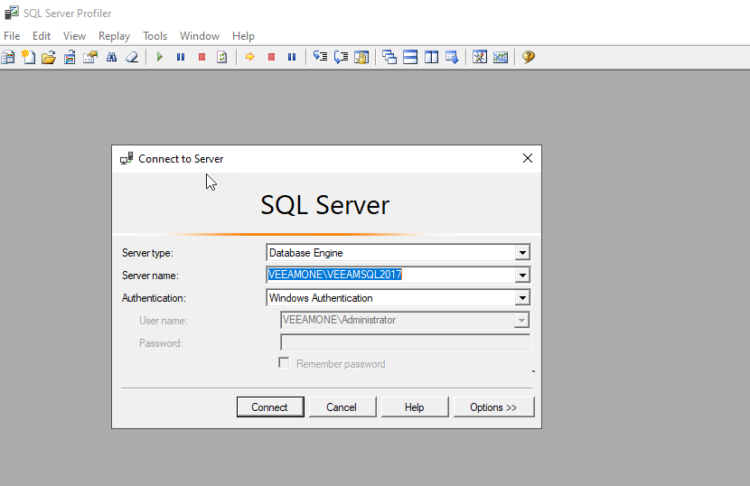Click the question mark help toolbar icon
750x486 pixels.
click(528, 57)
